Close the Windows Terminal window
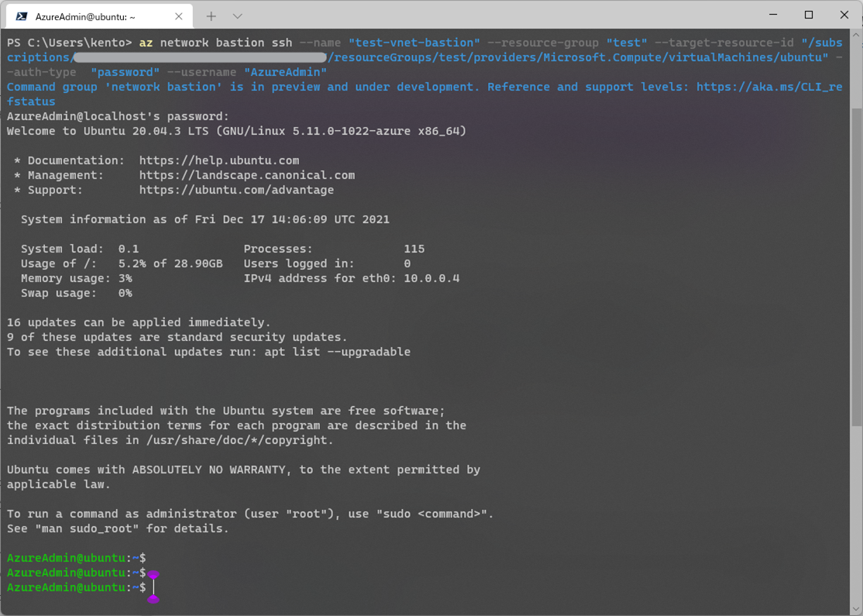Image resolution: width=863 pixels, height=616 pixels. click(x=844, y=14)
